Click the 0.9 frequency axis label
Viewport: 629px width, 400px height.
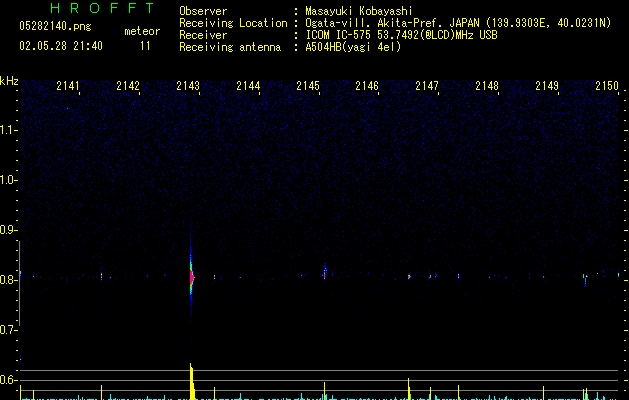pyautogui.click(x=7, y=230)
